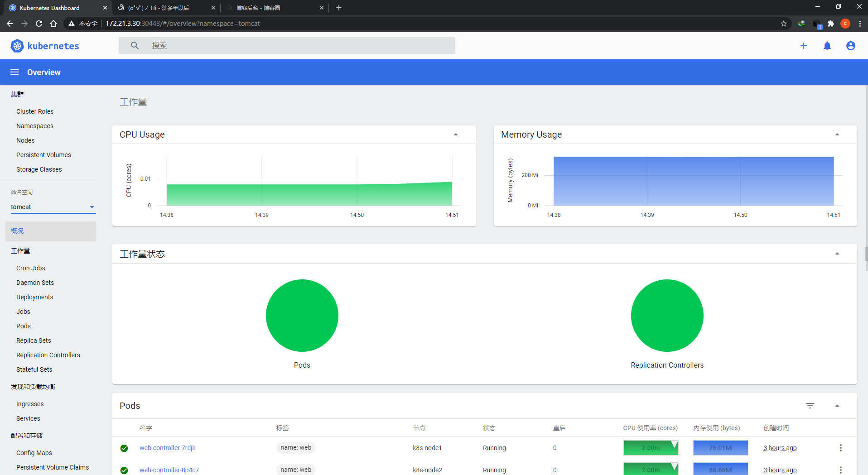
Task: Open Pods in sidebar
Action: click(x=24, y=326)
